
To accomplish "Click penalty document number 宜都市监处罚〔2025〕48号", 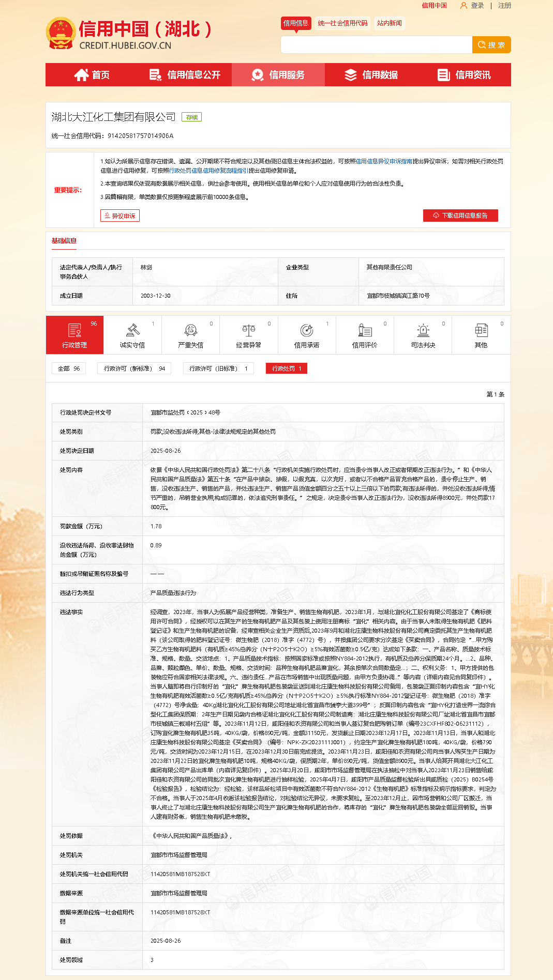I will [185, 412].
